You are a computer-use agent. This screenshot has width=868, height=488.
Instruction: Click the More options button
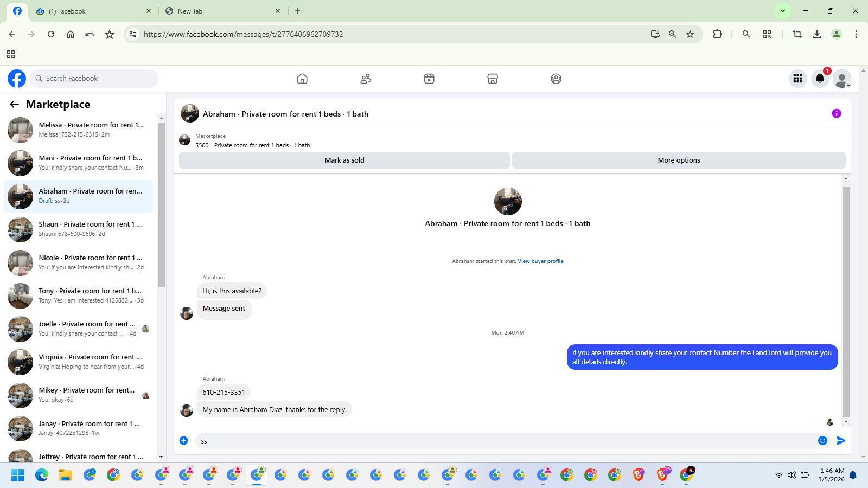coord(679,160)
